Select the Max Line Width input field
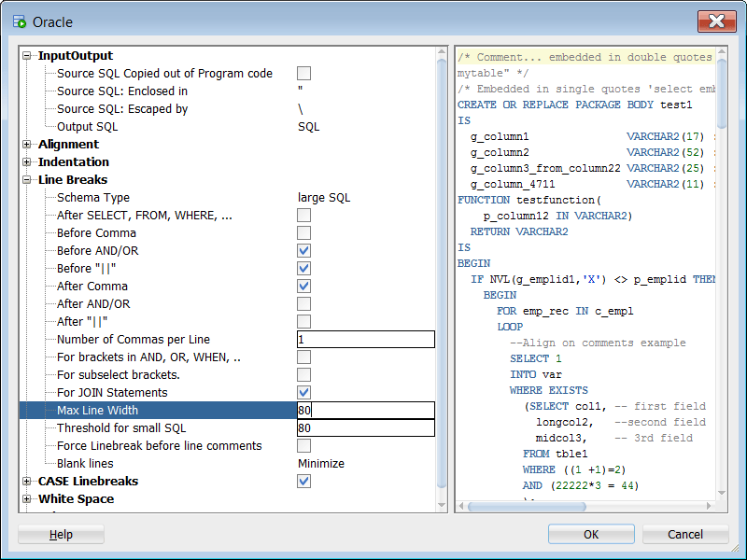This screenshot has height=560, width=747. (x=366, y=410)
